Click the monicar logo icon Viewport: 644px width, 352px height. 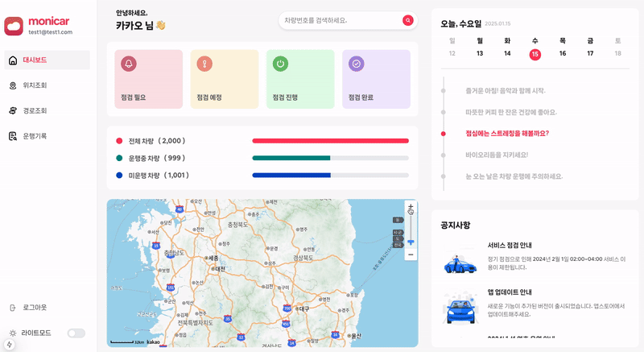tap(14, 26)
